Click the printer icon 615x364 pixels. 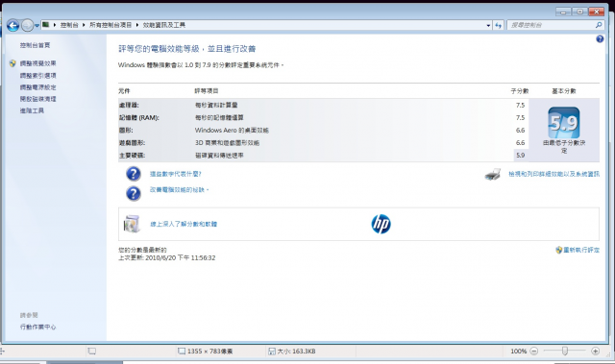tap(493, 174)
